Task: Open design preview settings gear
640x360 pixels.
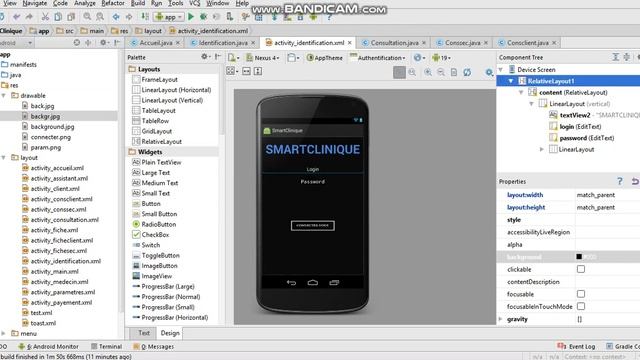Action: point(489,72)
